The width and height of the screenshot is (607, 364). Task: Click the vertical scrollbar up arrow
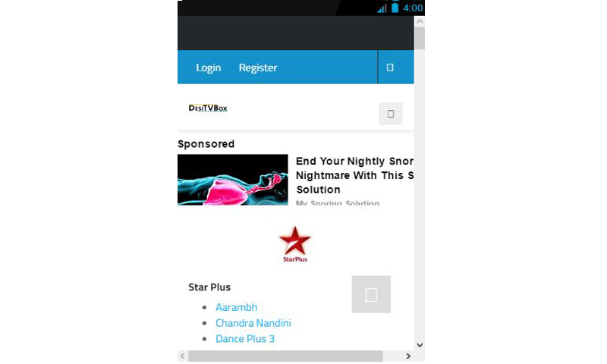click(x=420, y=22)
